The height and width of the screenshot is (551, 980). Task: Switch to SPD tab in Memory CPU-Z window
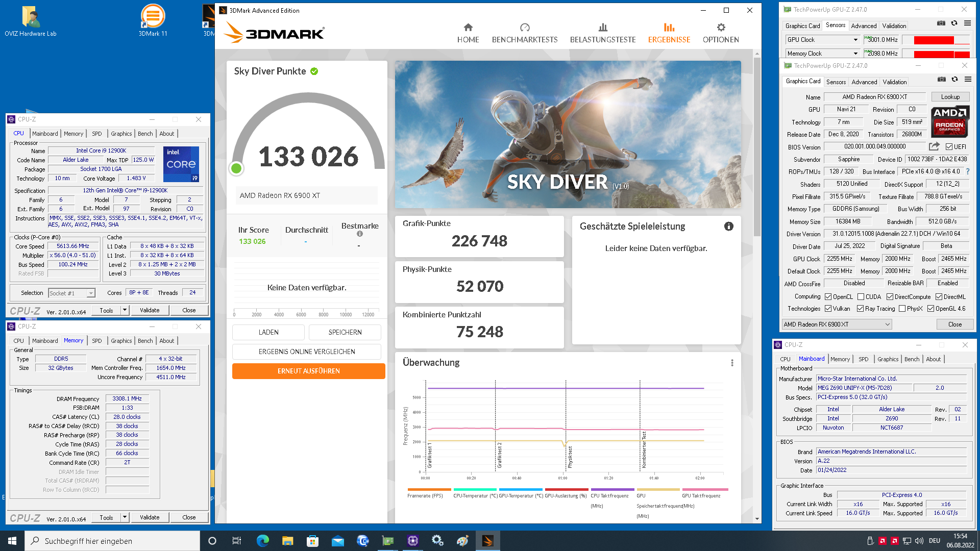pos(96,341)
